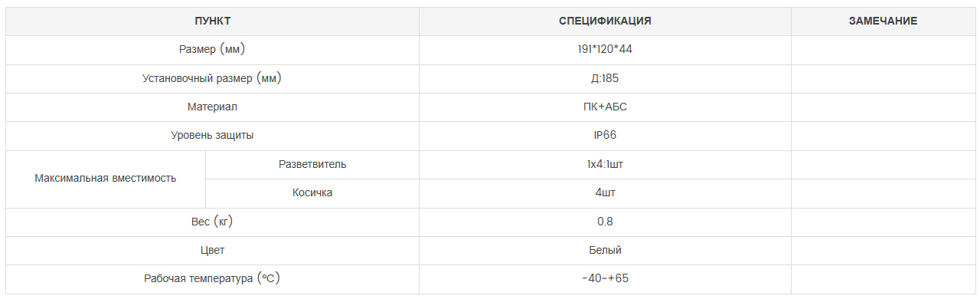
Task: Click the ПУНКТ column header
Action: (212, 21)
